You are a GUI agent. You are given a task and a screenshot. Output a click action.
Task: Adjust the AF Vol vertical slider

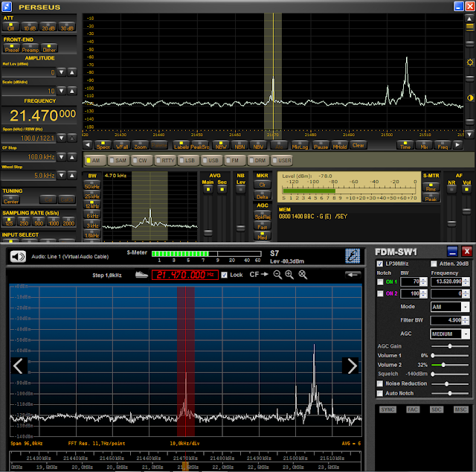coord(466,211)
